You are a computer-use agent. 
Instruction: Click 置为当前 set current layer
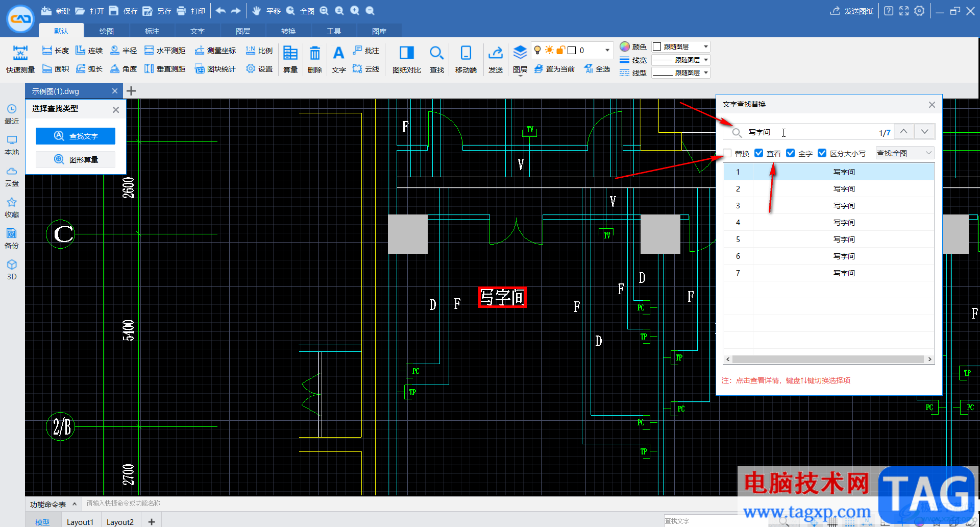point(554,69)
